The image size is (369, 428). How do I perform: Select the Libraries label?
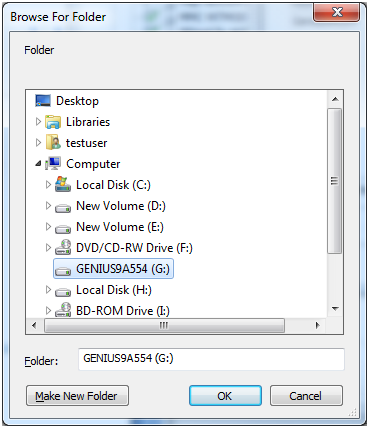pos(88,122)
